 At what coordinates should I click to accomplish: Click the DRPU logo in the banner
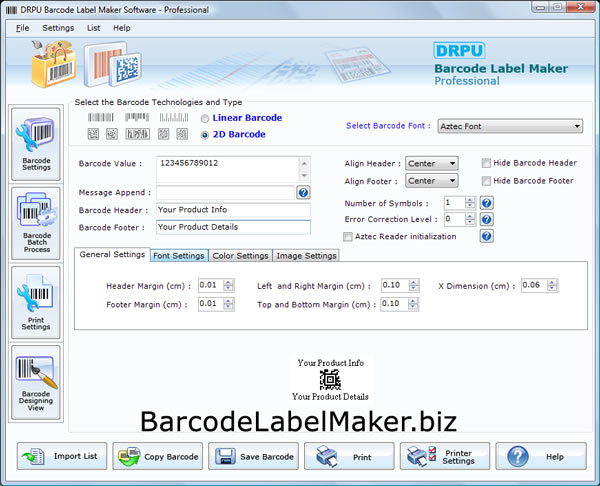coord(459,51)
